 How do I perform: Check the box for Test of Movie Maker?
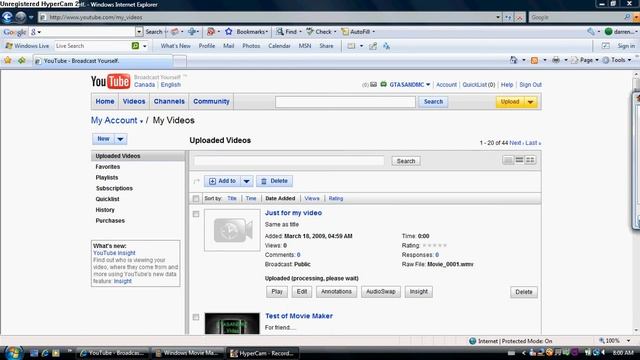pyautogui.click(x=196, y=317)
